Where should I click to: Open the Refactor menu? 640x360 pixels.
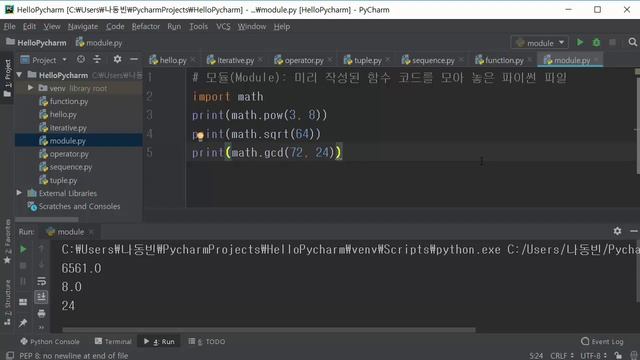pyautogui.click(x=146, y=27)
